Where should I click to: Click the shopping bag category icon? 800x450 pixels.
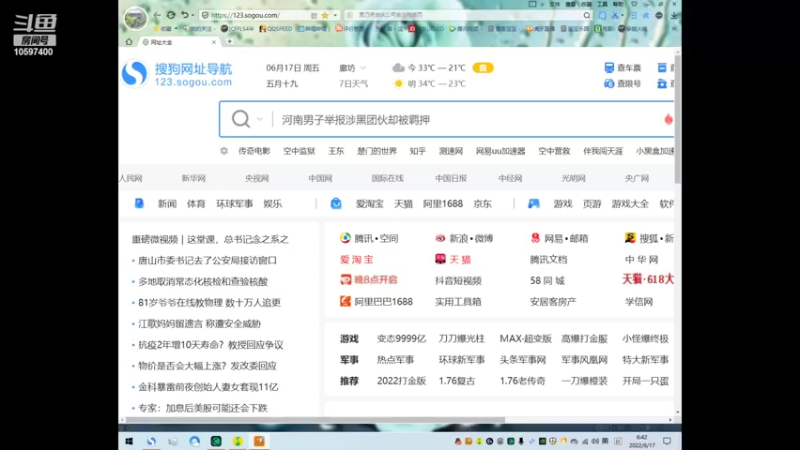point(336,204)
